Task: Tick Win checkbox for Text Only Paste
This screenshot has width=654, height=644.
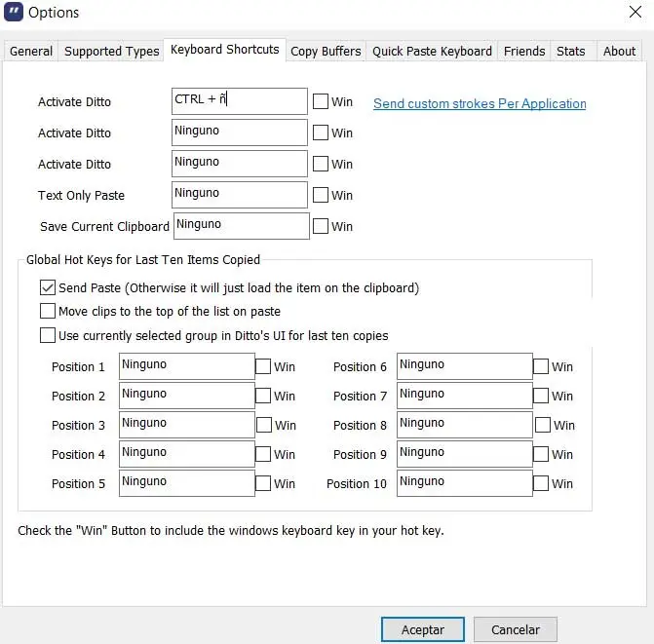Action: (x=321, y=195)
